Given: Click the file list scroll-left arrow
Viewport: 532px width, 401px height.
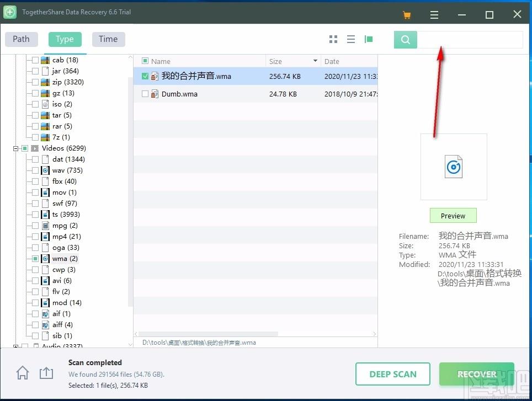Looking at the screenshot, I should pos(136,334).
